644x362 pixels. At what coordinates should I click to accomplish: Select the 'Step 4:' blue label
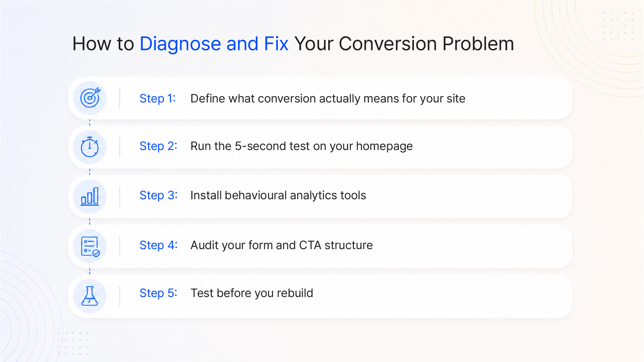coord(159,245)
